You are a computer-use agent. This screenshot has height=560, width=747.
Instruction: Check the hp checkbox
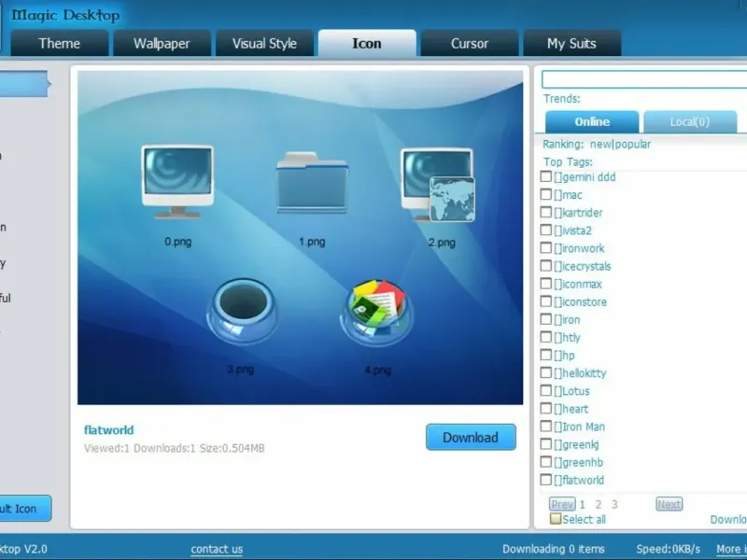[x=546, y=356]
